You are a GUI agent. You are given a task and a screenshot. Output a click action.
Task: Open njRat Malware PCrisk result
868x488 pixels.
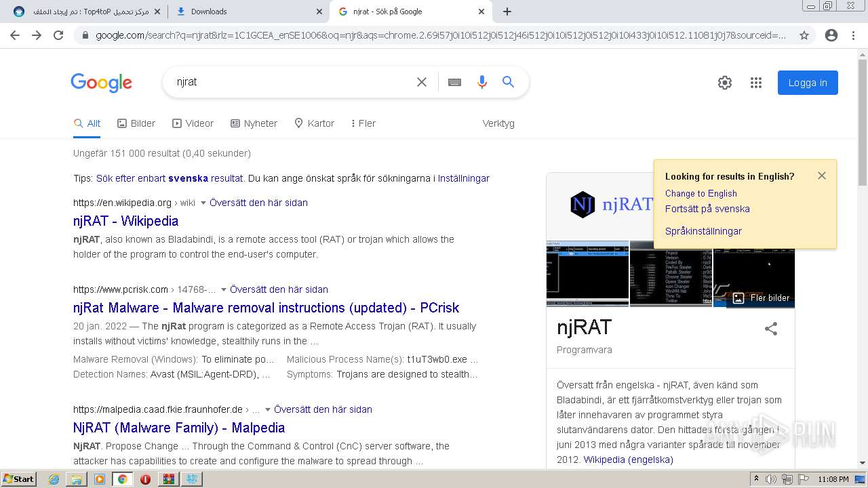[267, 308]
